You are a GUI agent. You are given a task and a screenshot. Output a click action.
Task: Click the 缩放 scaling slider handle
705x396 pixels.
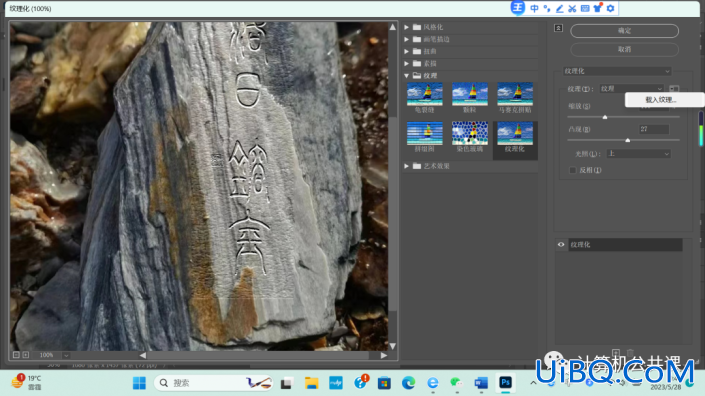pos(605,117)
